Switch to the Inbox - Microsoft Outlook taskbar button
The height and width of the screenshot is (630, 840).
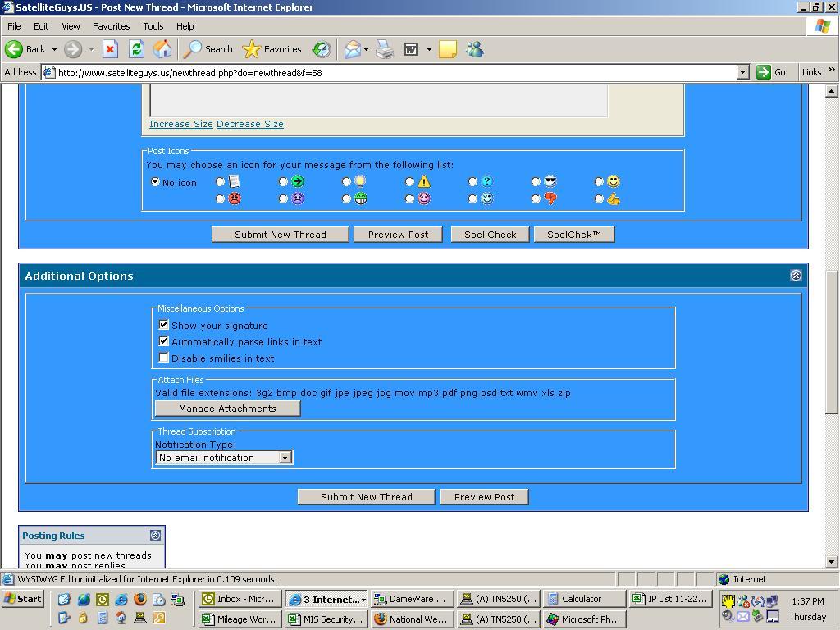pos(240,599)
